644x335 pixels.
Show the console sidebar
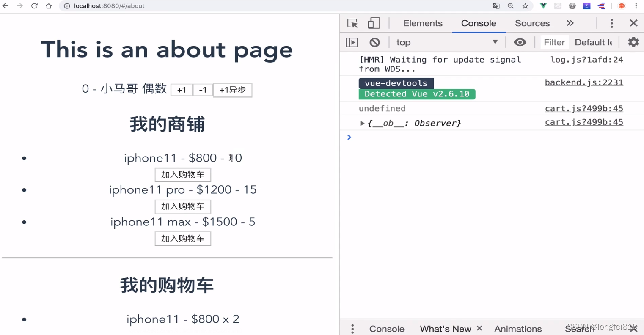tap(352, 42)
